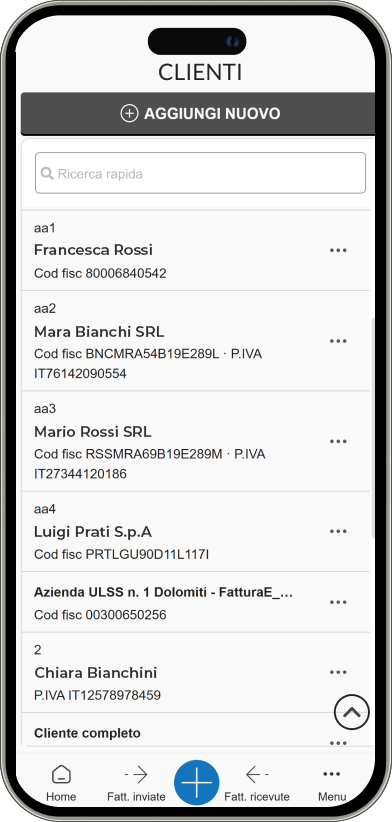
Task: Open options for Chiara Bianchini
Action: (338, 672)
